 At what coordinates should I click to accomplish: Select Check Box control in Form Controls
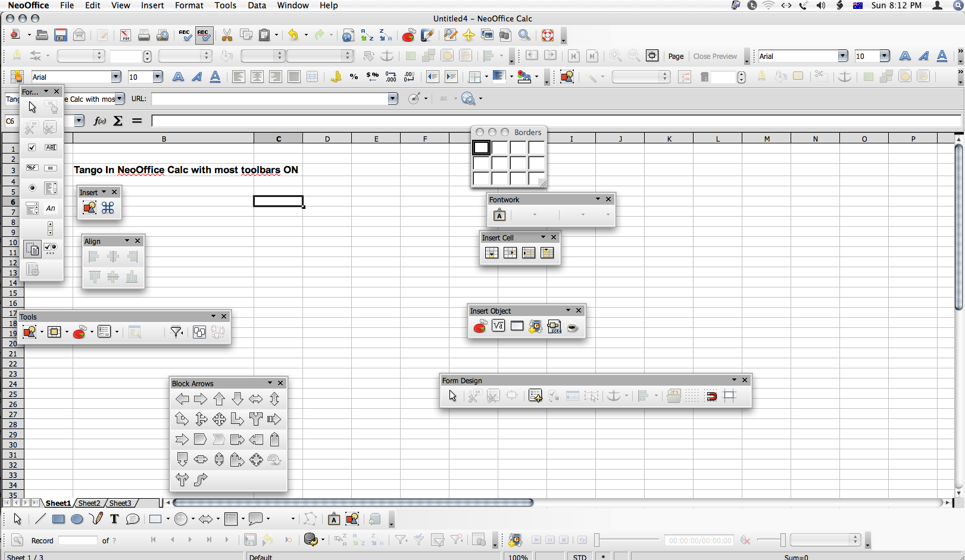coord(32,148)
